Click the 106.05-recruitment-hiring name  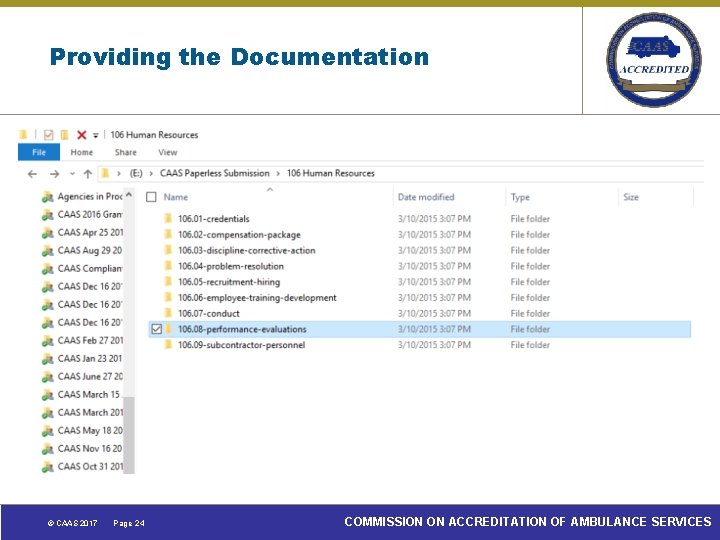tap(229, 282)
